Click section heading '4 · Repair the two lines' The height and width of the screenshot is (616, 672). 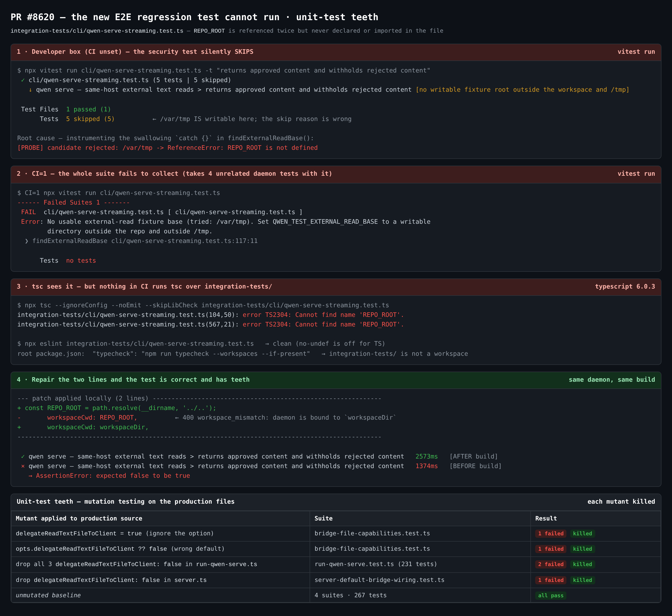click(x=133, y=380)
